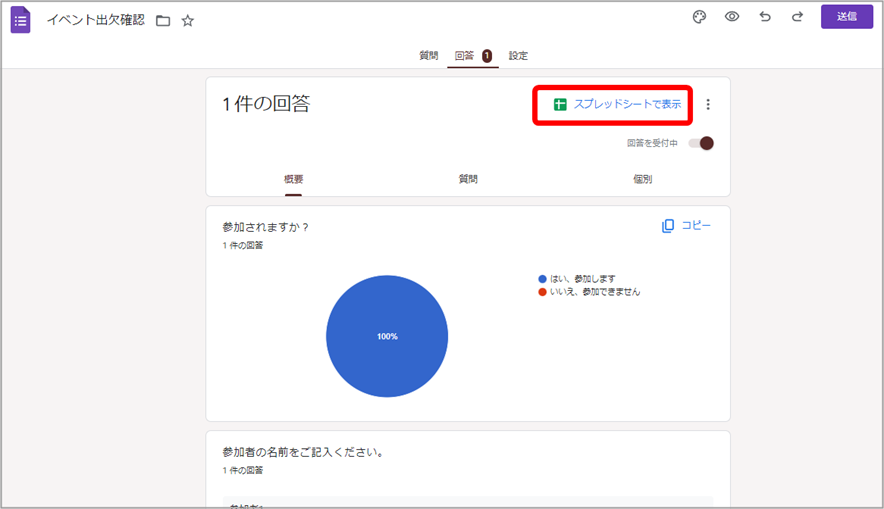Click the move to folder icon
Image resolution: width=884 pixels, height=509 pixels.
(x=163, y=21)
